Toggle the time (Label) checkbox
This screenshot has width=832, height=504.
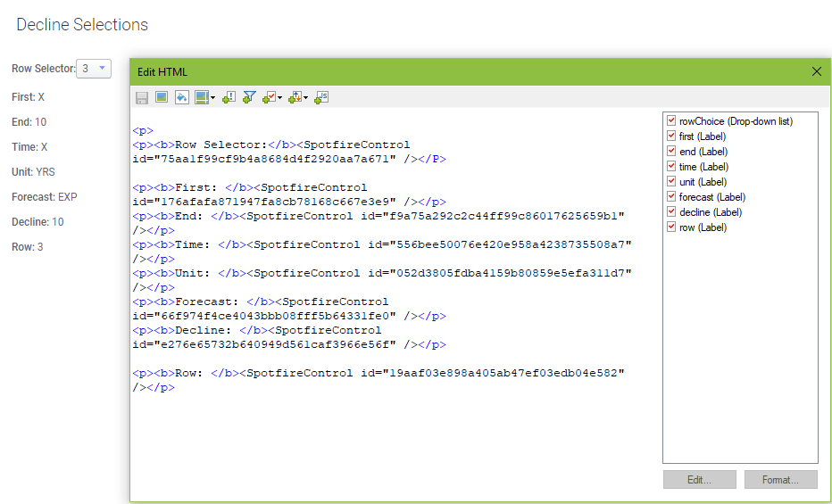click(671, 166)
